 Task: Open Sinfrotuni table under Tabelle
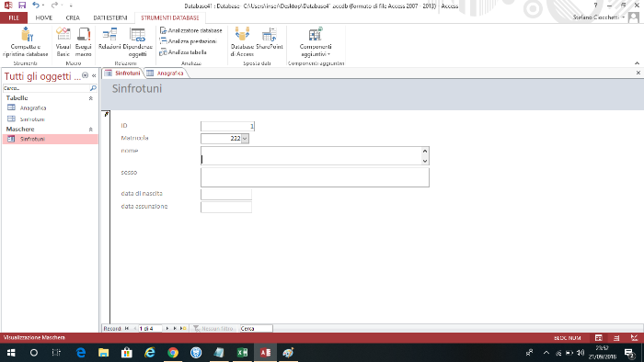click(50, 119)
